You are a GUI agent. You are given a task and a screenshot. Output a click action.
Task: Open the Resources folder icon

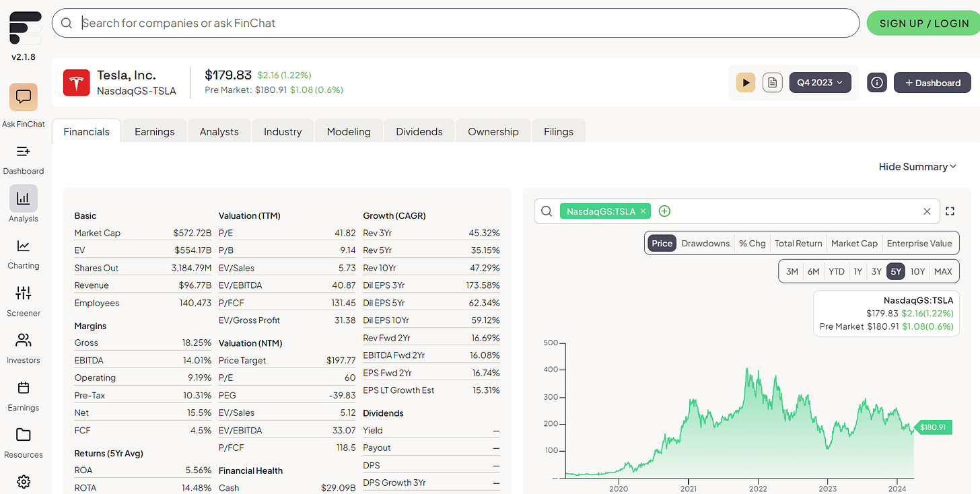click(24, 435)
